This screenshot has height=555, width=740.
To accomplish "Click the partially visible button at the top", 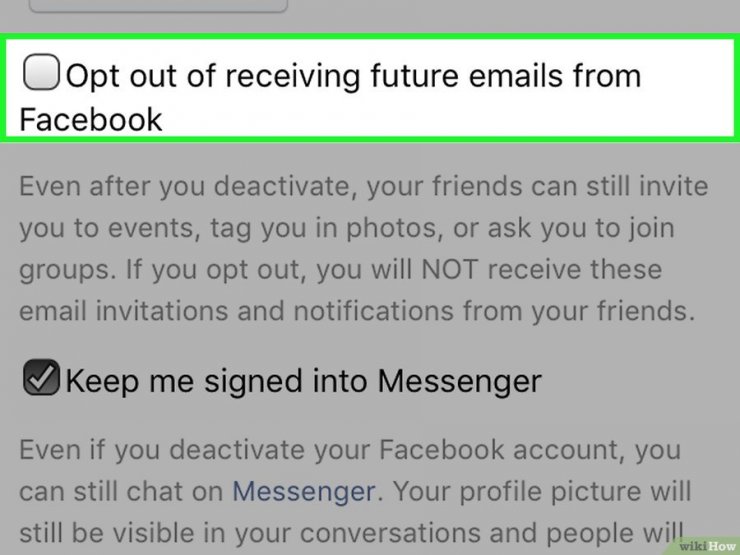I will (x=158, y=6).
